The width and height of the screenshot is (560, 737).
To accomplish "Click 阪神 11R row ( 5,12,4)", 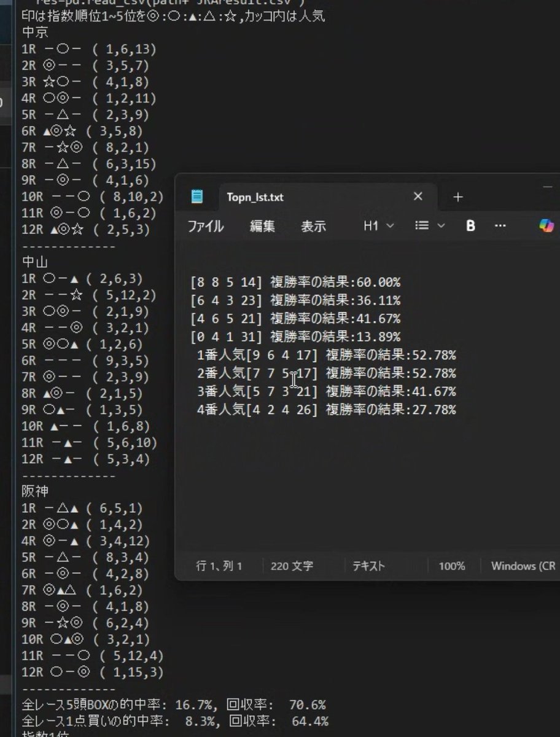I will tap(93, 656).
